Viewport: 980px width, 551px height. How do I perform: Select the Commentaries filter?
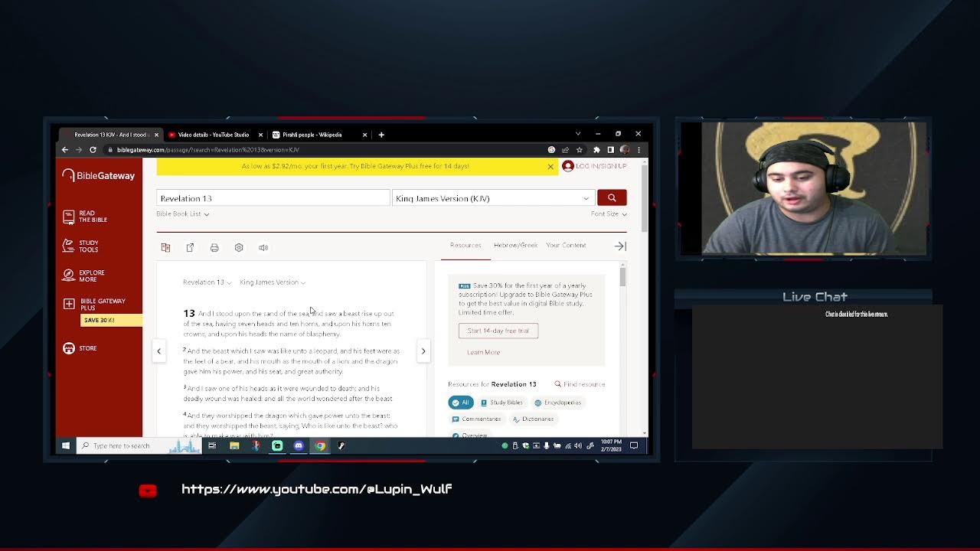click(x=476, y=419)
